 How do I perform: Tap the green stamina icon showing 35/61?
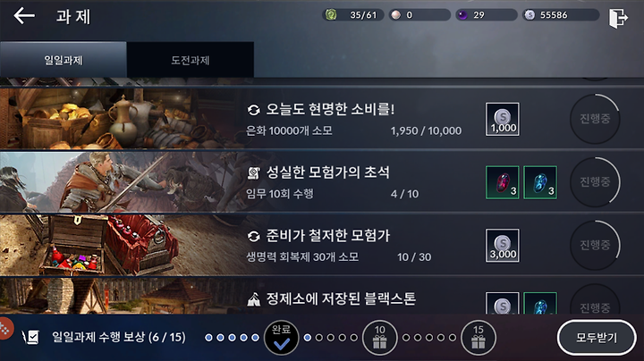coord(331,15)
